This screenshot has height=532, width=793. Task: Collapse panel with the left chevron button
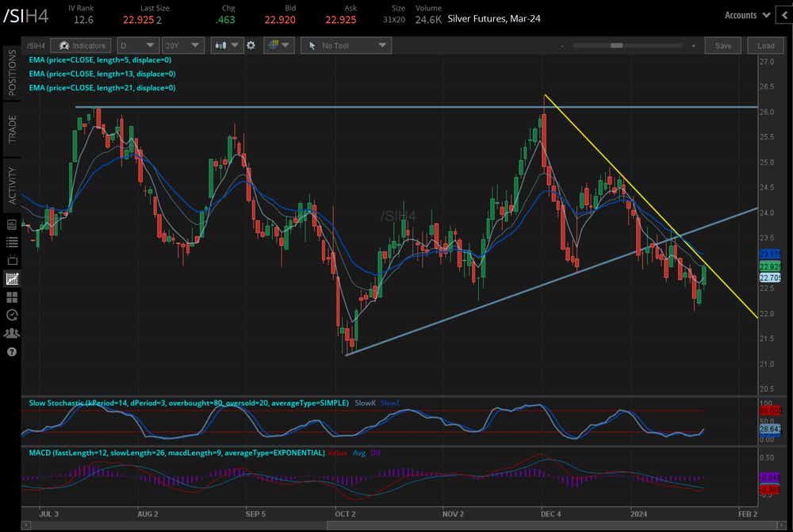785,15
